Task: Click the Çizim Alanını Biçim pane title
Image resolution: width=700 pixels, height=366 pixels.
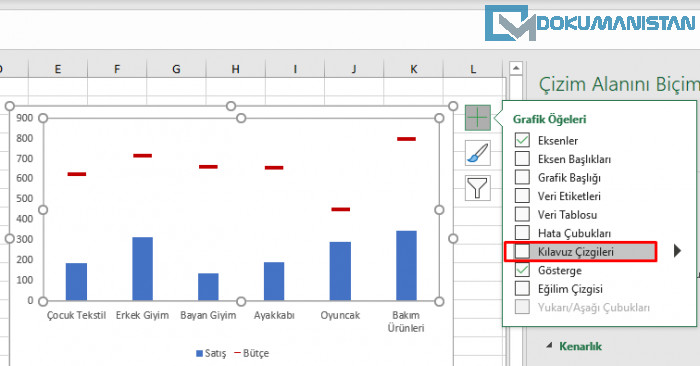Action: [619, 84]
